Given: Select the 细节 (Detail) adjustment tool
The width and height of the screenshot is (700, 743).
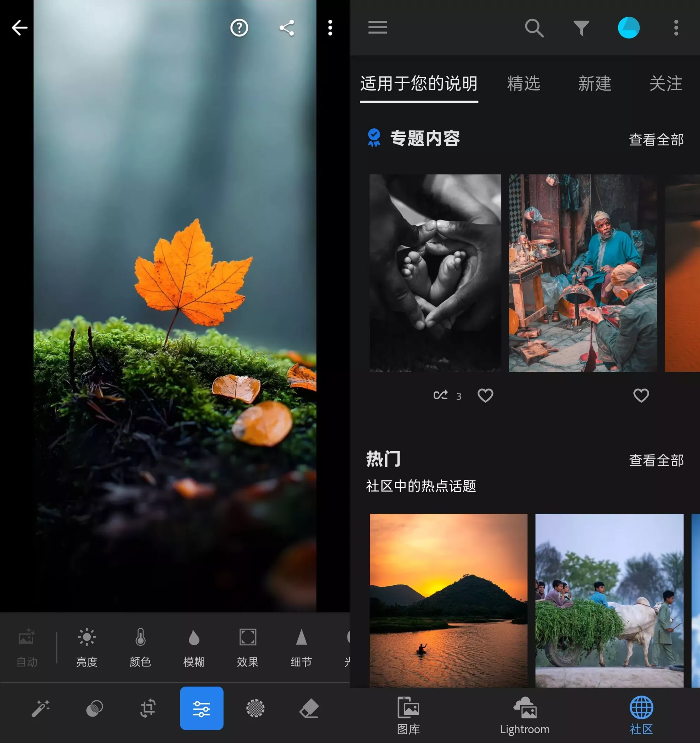Looking at the screenshot, I should click(x=301, y=648).
